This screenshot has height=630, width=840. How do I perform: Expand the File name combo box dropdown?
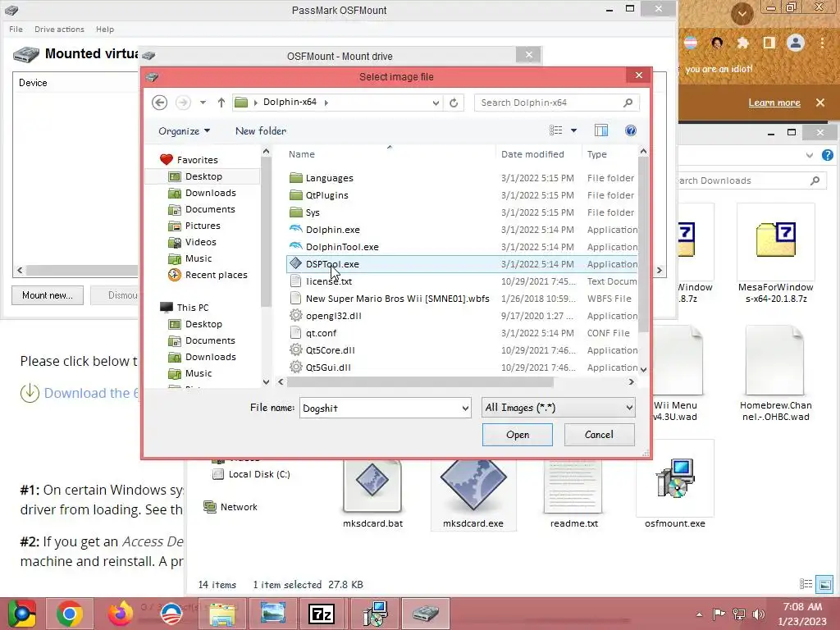click(x=465, y=409)
